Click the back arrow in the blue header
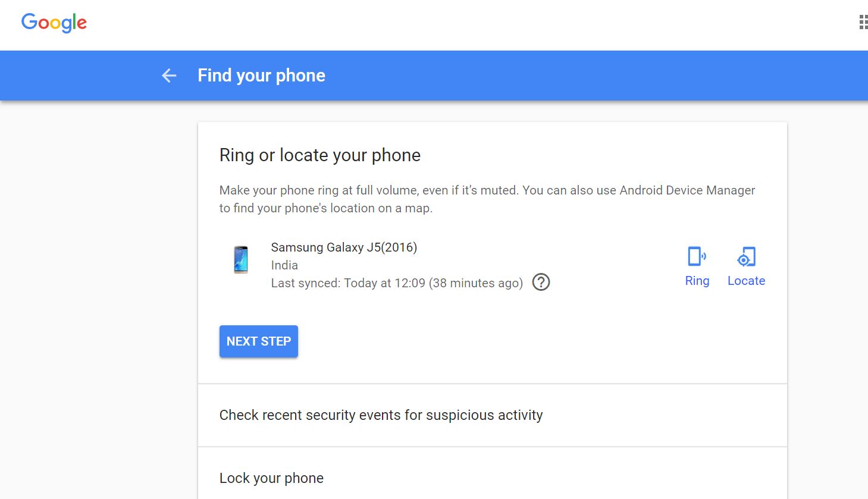 point(169,75)
